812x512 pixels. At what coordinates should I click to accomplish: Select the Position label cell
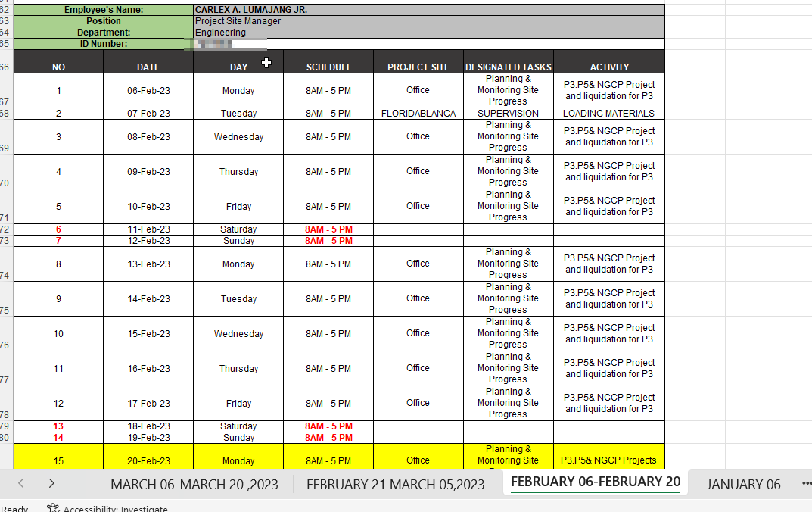point(104,21)
